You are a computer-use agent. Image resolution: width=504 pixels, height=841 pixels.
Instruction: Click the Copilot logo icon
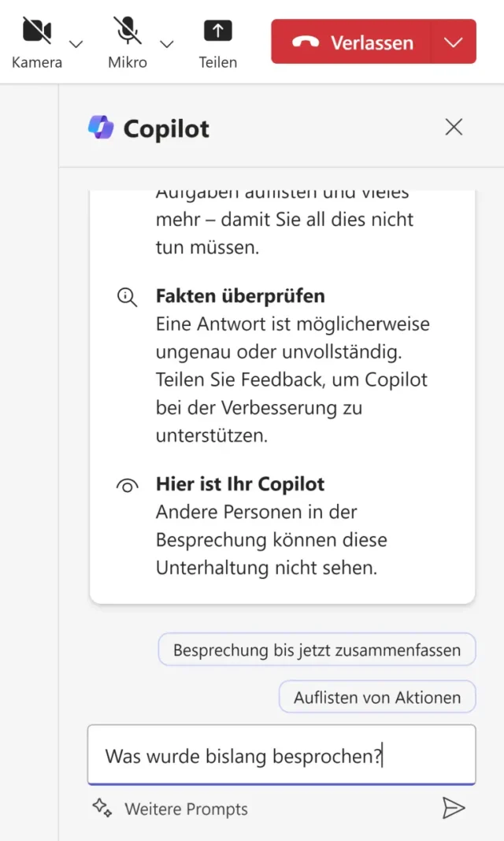101,128
